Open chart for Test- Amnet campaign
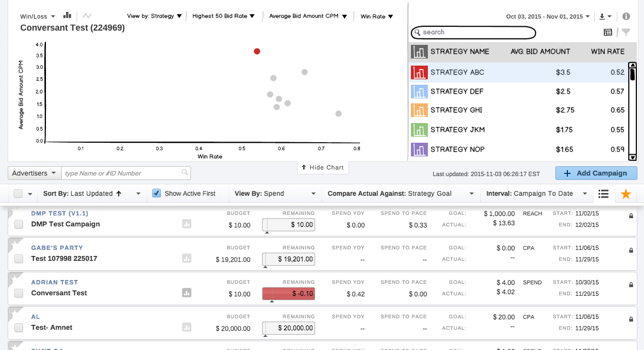Viewport: 644px width, 350px height. coord(187,328)
